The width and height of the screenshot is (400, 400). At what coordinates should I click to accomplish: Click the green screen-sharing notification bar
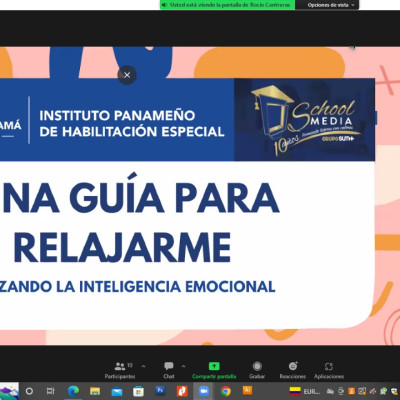click(x=227, y=5)
